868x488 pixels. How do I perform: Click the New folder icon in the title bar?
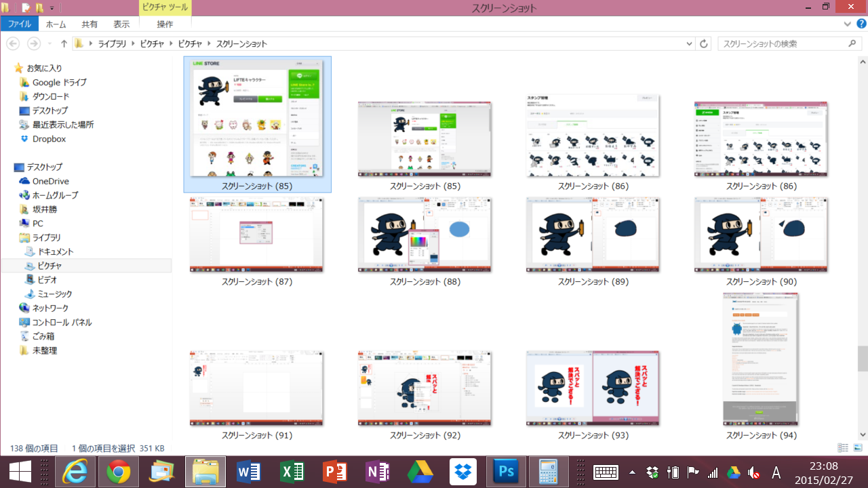pyautogui.click(x=39, y=8)
